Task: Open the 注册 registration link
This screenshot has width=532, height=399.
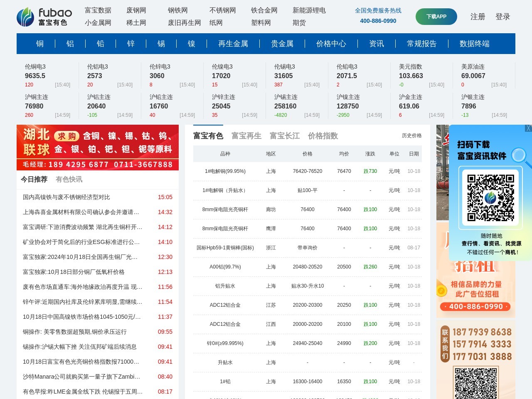Action: (x=478, y=17)
